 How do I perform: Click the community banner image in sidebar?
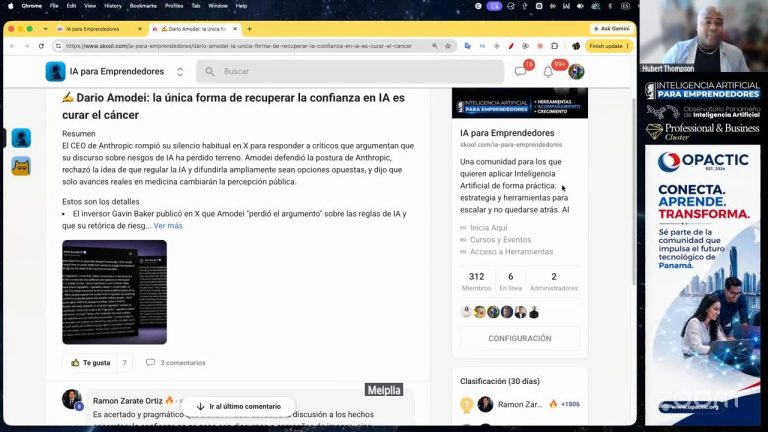click(520, 103)
